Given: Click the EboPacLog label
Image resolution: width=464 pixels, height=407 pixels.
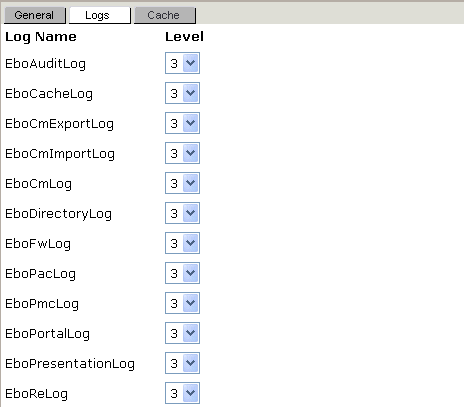Looking at the screenshot, I should pyautogui.click(x=40, y=274).
